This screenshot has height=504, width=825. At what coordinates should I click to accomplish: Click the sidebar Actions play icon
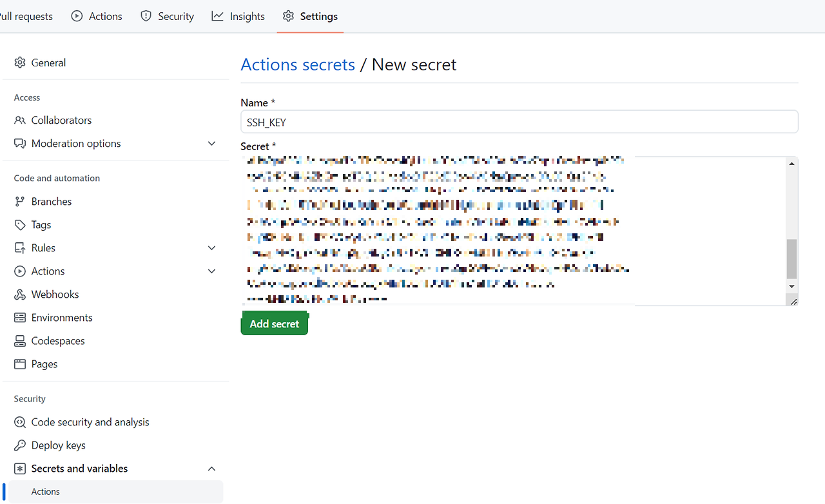coord(20,271)
